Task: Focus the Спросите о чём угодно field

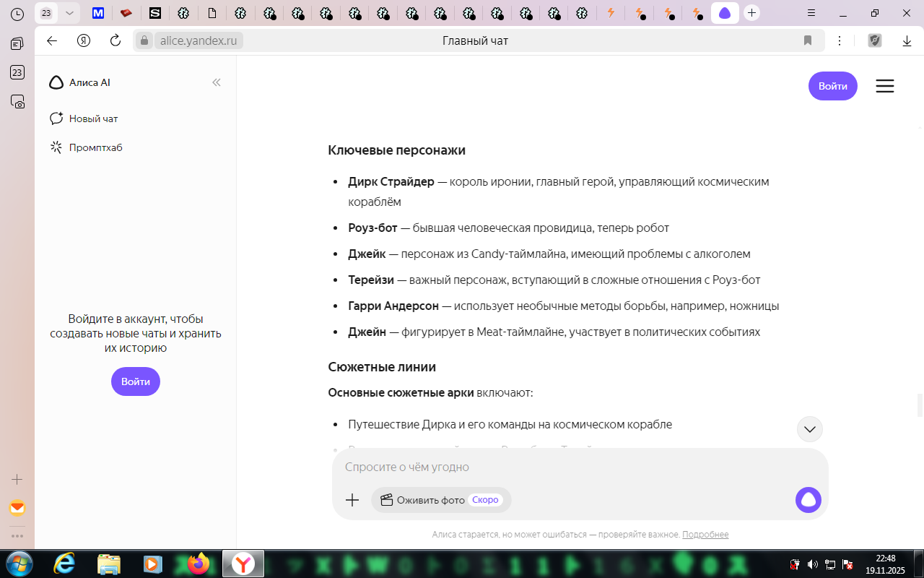Action: (x=563, y=467)
